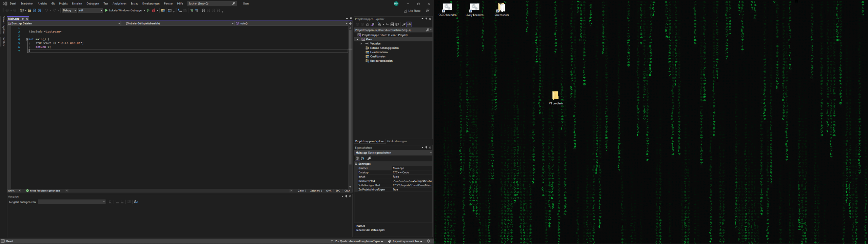
Task: Open the Sonstige Dateien dropdown
Action: pyautogui.click(x=64, y=24)
